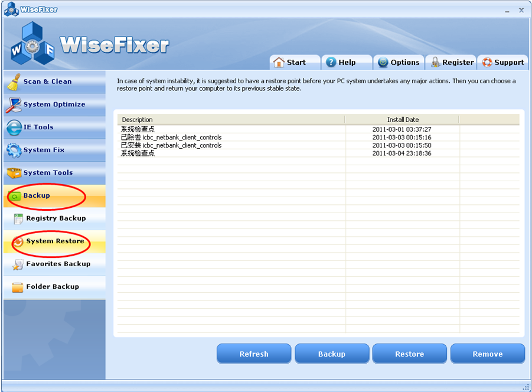Viewport: 532px width, 392px height.
Task: Switch to the Options tab
Action: pyautogui.click(x=399, y=63)
